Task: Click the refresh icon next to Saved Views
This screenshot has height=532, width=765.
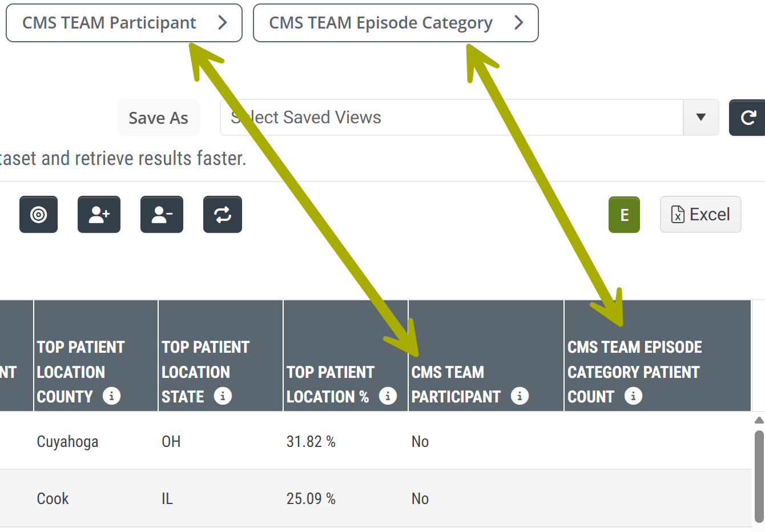Action: point(747,118)
